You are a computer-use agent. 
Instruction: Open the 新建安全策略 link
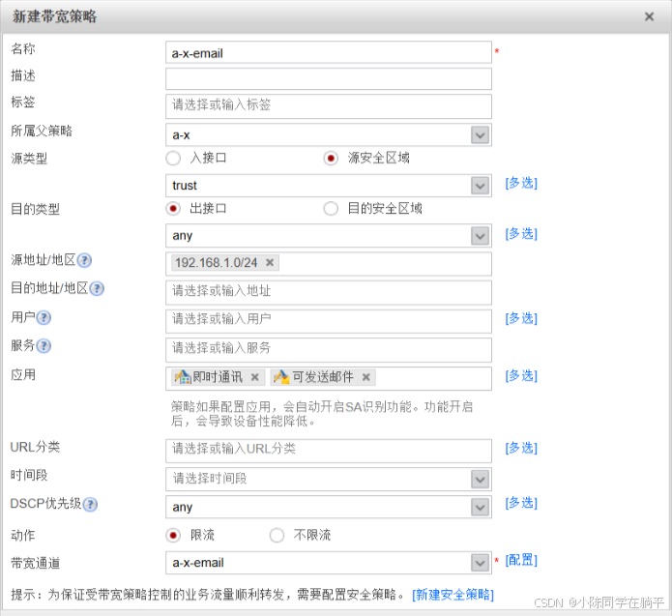coord(453,595)
